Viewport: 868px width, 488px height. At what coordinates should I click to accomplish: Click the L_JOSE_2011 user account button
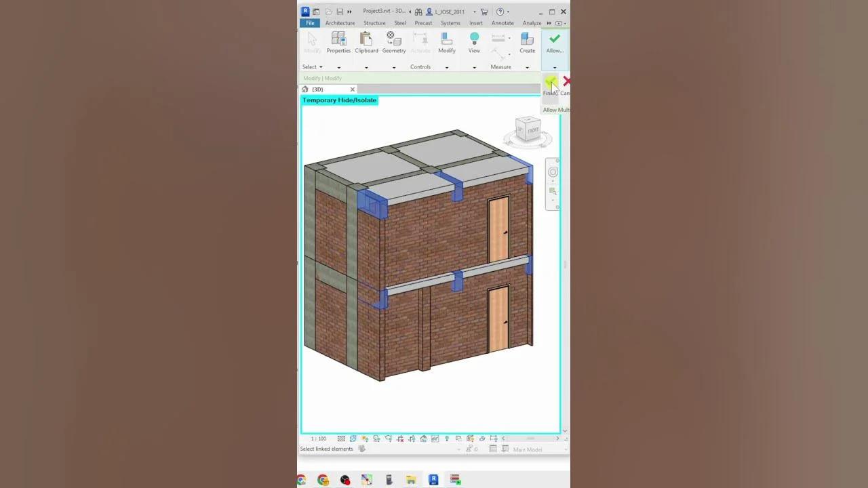(x=446, y=12)
